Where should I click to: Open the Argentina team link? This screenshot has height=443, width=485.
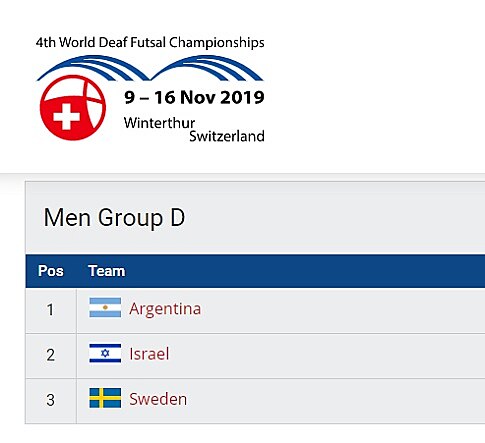point(165,309)
